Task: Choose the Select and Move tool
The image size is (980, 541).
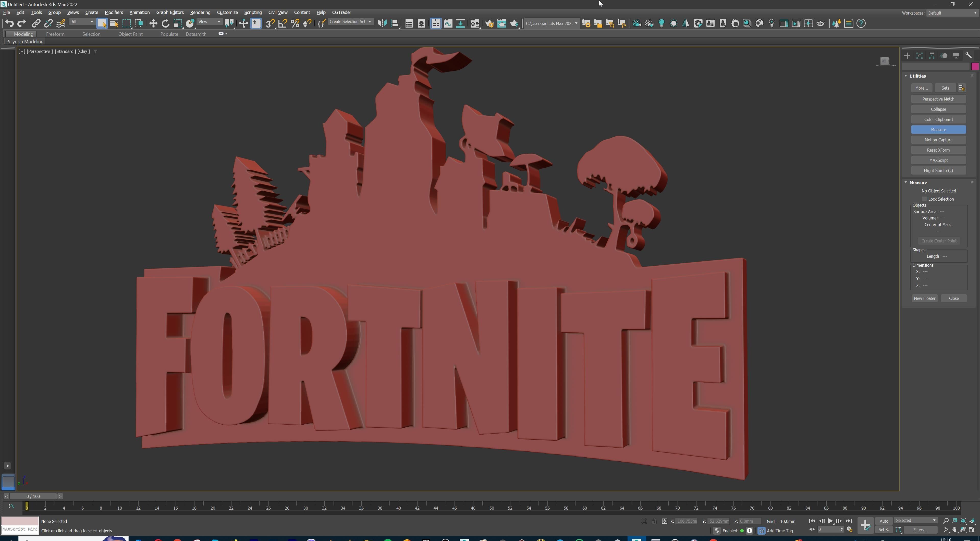Action: click(153, 23)
